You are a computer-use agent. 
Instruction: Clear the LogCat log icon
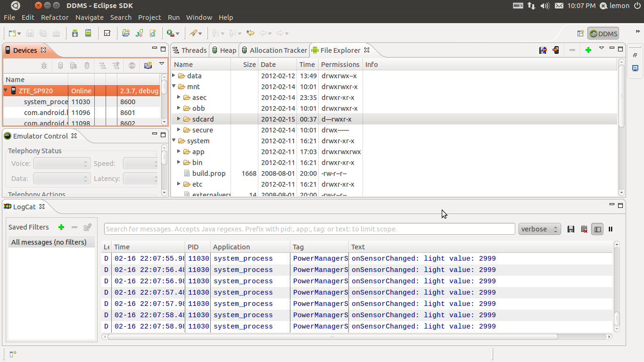click(x=584, y=229)
